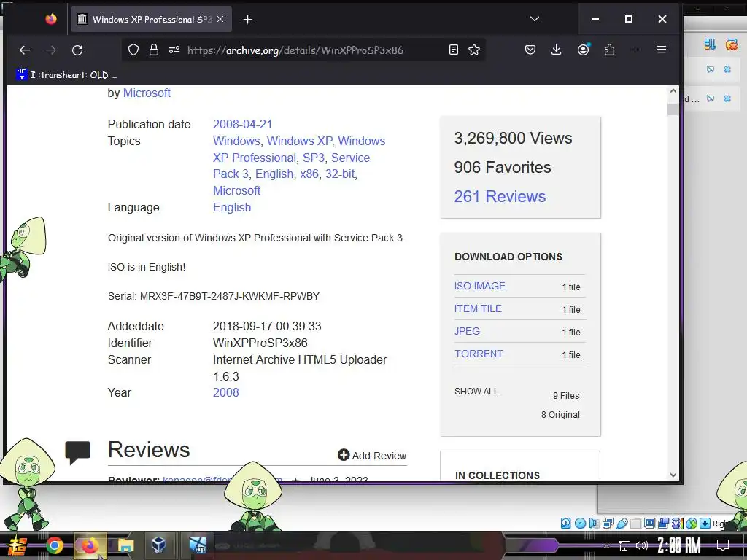The image size is (747, 560).
Task: Open the x86 topic link
Action: [x=309, y=174]
